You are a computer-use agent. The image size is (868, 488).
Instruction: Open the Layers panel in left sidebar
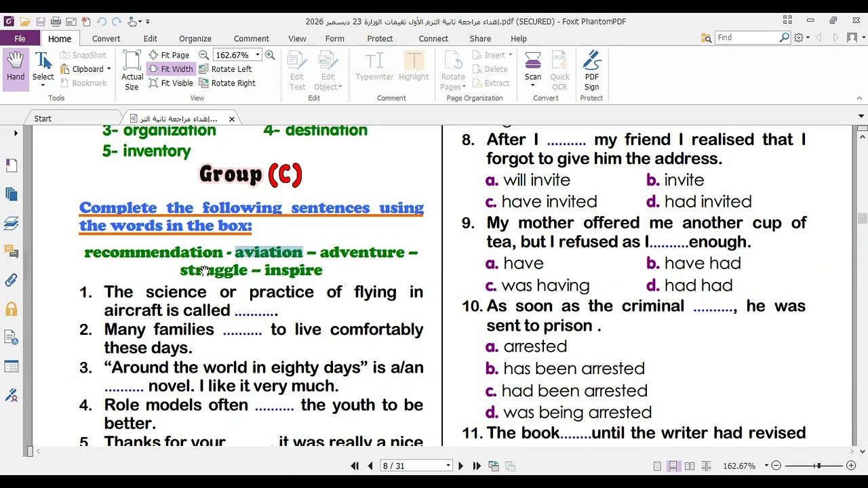coord(12,223)
